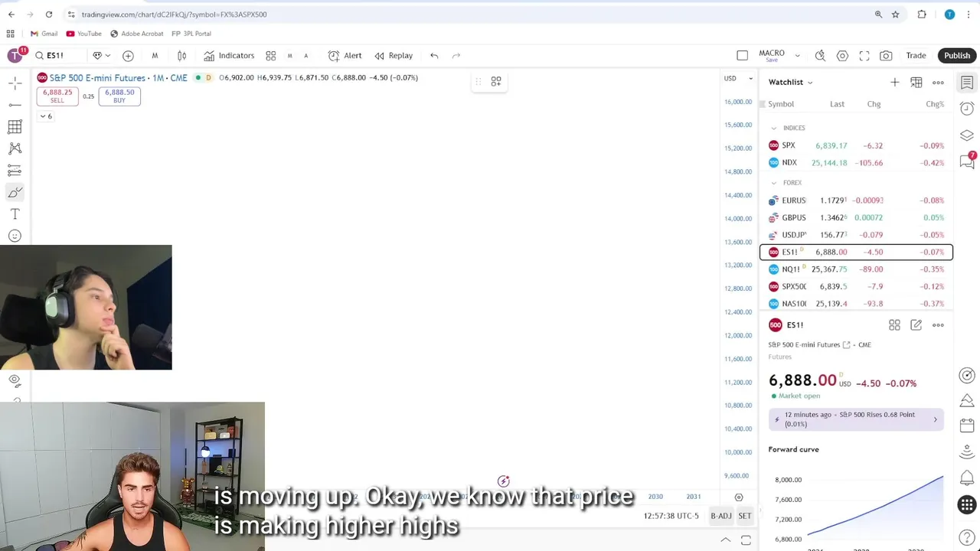980x551 pixels.
Task: Toggle the watchlist details panel icon
Action: (967, 83)
